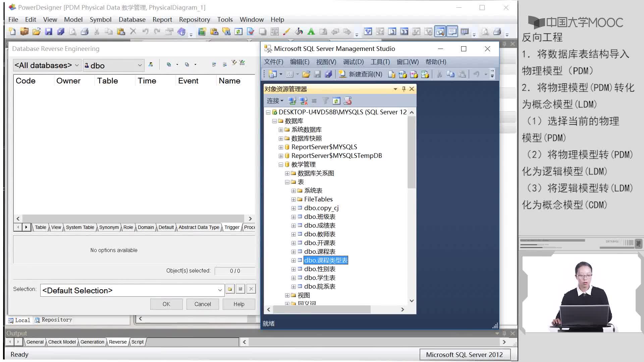Image resolution: width=644 pixels, height=362 pixels.
Task: Click Open File folder icon in SSMS toolbar
Action: click(x=306, y=74)
